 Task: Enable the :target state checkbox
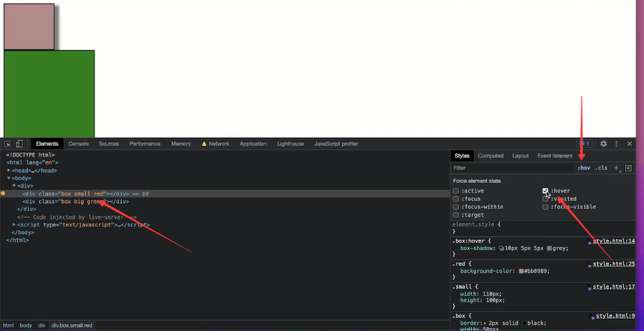click(456, 215)
